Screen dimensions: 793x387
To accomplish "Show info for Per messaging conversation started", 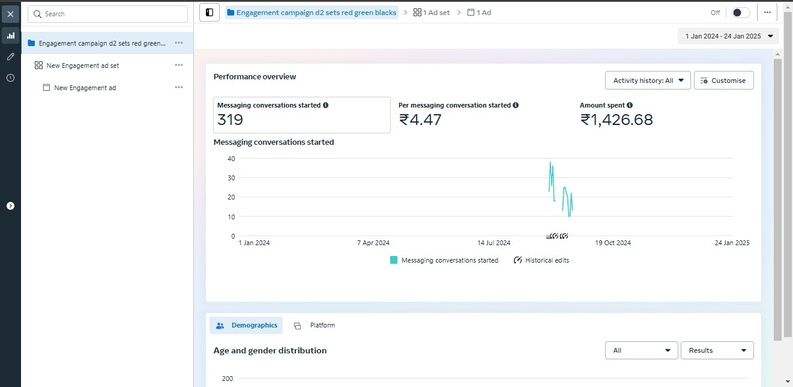I will (515, 105).
